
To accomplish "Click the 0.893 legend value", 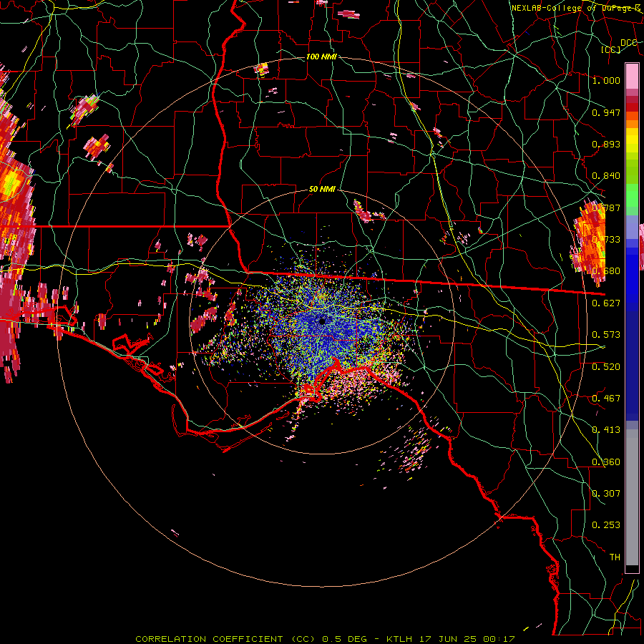I will [x=606, y=144].
